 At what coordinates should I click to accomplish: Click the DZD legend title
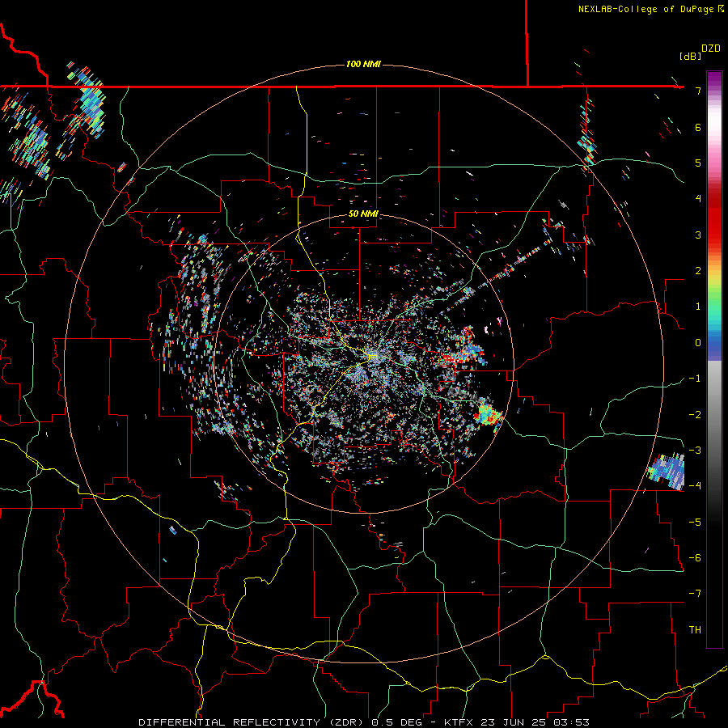[x=711, y=49]
